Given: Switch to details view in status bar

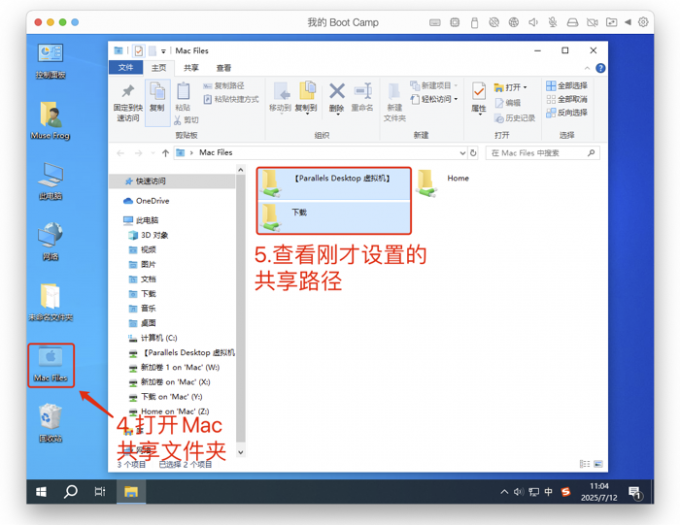Looking at the screenshot, I should [584, 464].
